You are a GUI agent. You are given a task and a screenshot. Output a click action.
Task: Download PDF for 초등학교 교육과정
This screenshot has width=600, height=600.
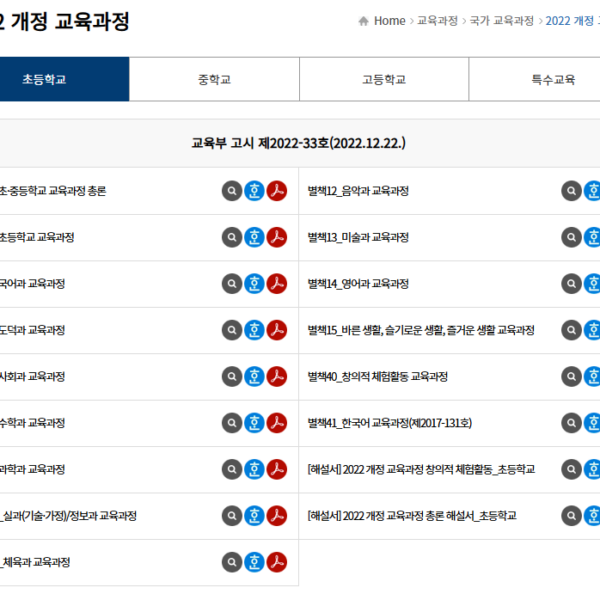click(277, 237)
